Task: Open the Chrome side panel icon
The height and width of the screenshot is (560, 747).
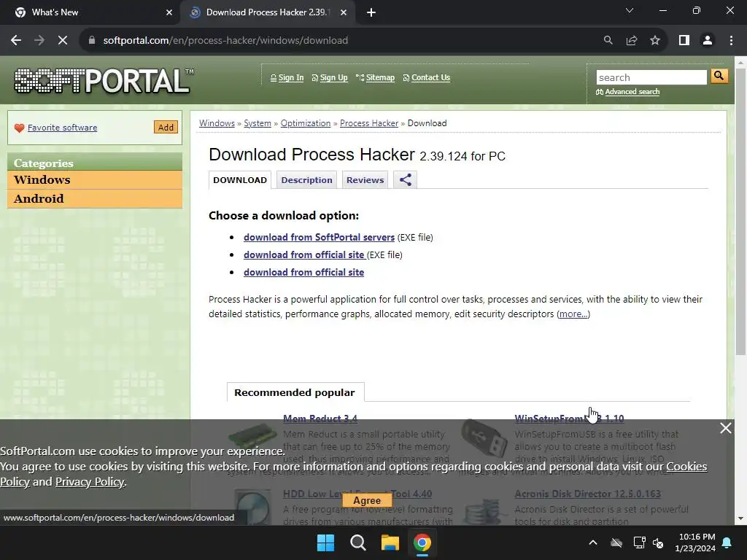Action: [684, 41]
